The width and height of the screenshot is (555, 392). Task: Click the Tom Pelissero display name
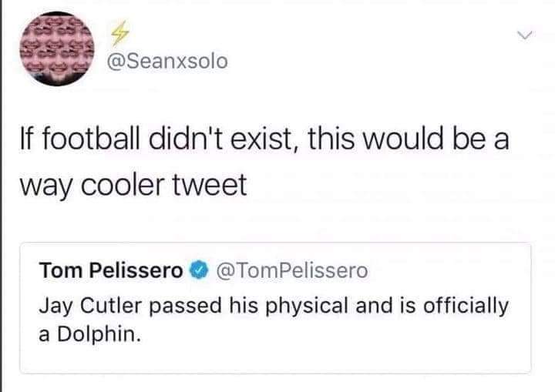(111, 270)
